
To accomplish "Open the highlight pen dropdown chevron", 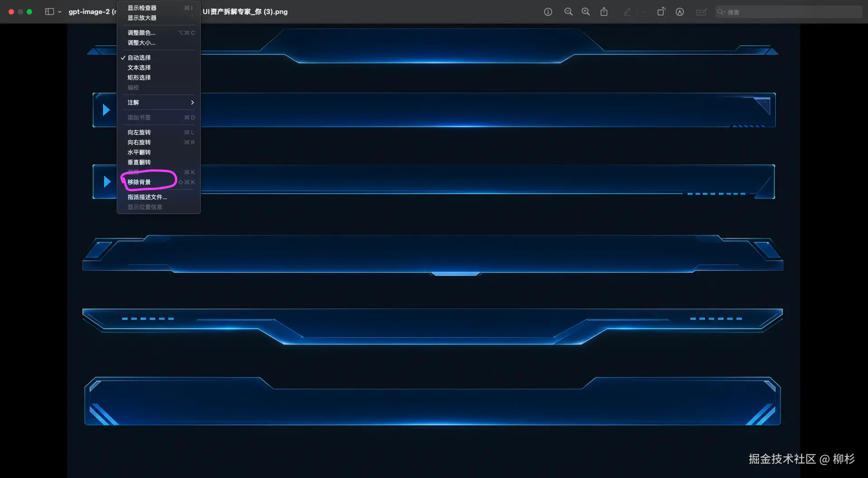I will 643,12.
